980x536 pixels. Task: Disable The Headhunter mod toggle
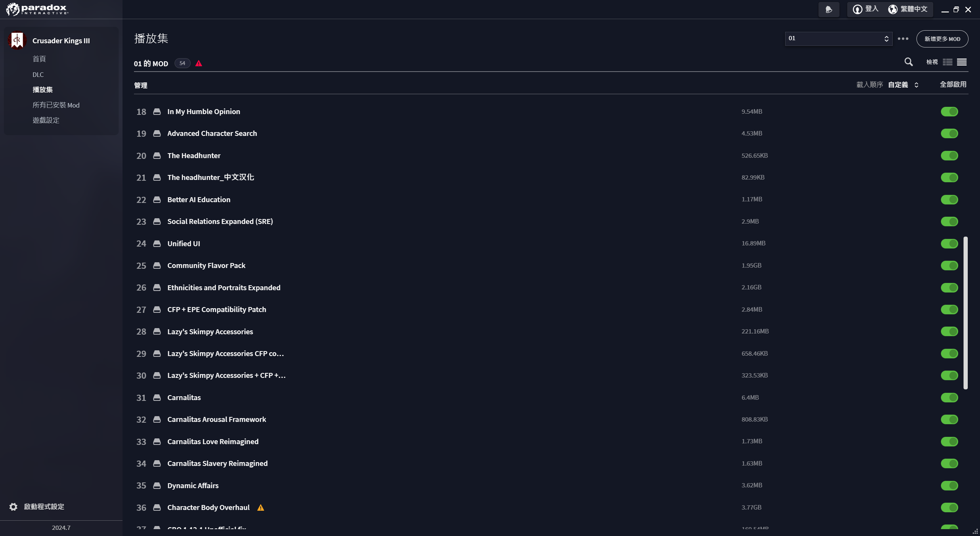[x=949, y=156]
